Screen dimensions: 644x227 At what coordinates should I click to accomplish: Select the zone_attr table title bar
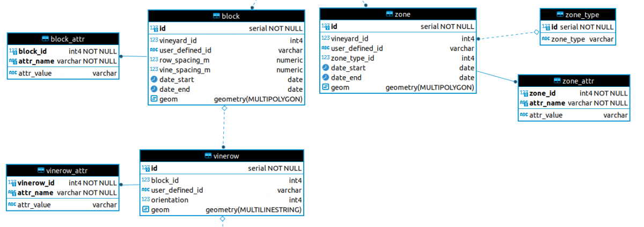574,81
